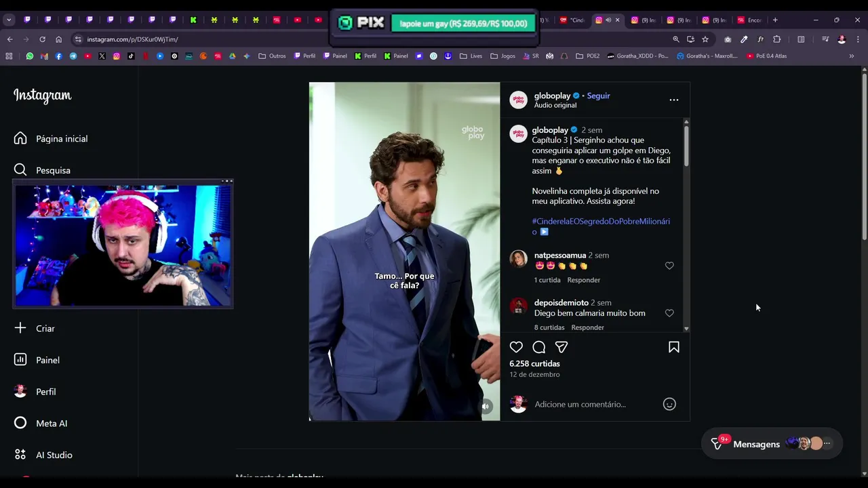Open Meta AI in sidebar
This screenshot has height=488, width=868.
pos(41,423)
